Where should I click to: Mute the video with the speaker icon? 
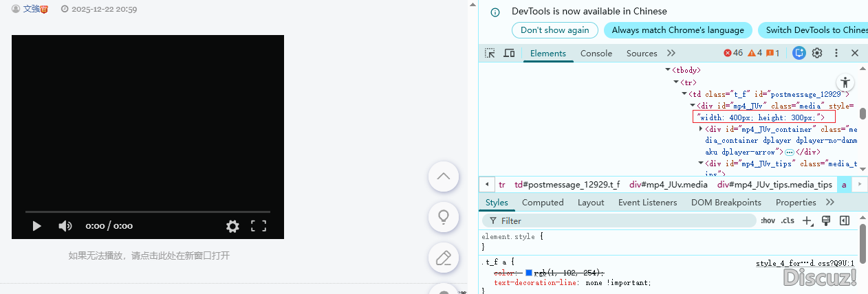[x=65, y=226]
